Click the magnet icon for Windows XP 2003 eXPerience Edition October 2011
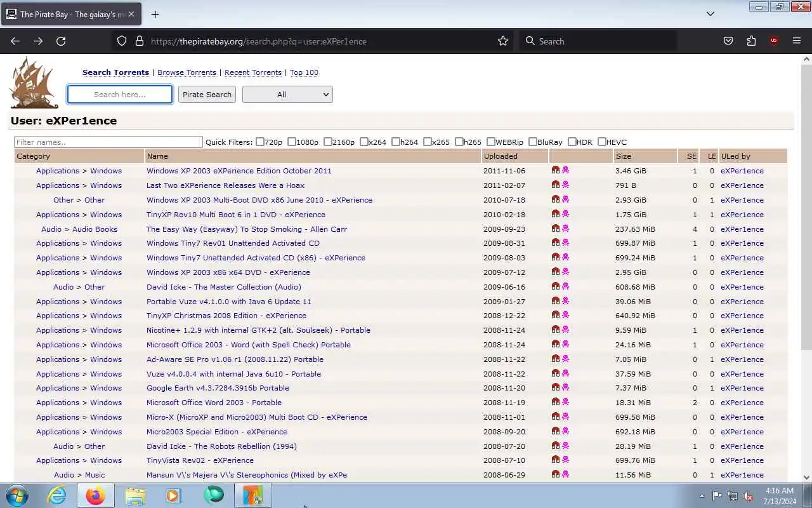The width and height of the screenshot is (812, 508). [556, 170]
